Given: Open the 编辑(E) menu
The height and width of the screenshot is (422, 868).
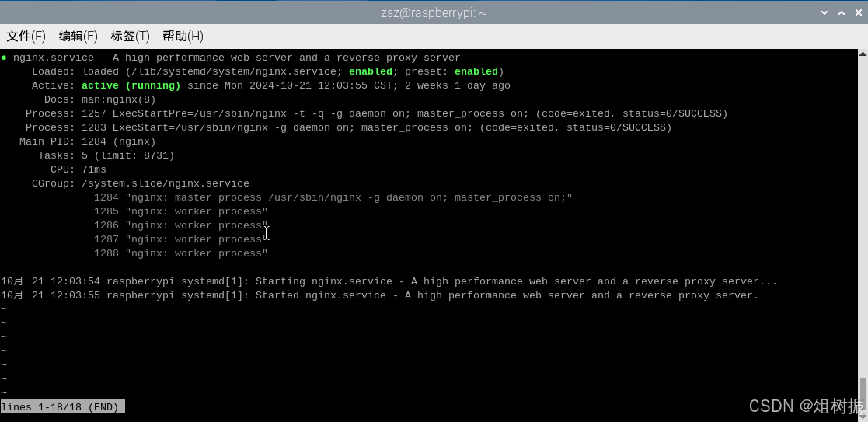Looking at the screenshot, I should coord(78,36).
